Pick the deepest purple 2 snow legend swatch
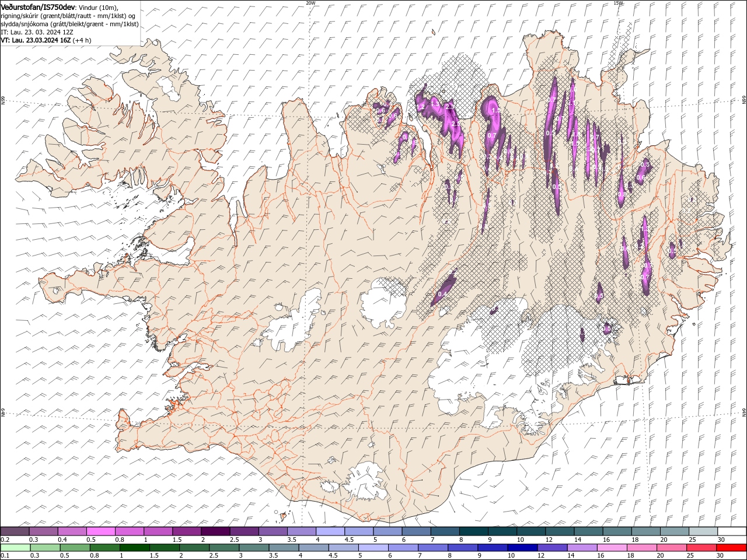Viewport: 747px width, 560px height. pyautogui.click(x=215, y=531)
